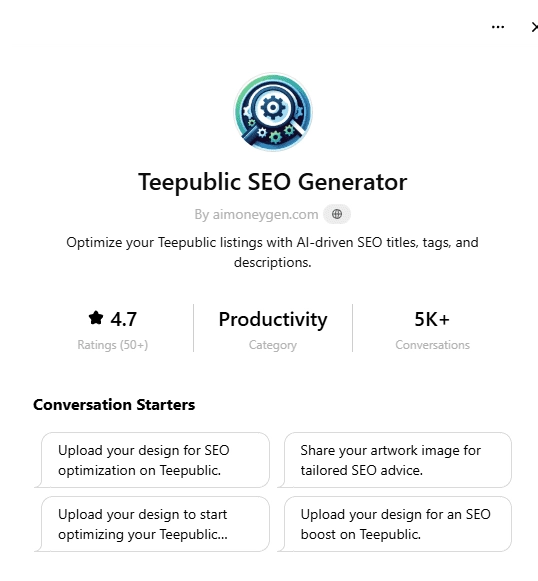Click the 4.7 rating value

[124, 319]
